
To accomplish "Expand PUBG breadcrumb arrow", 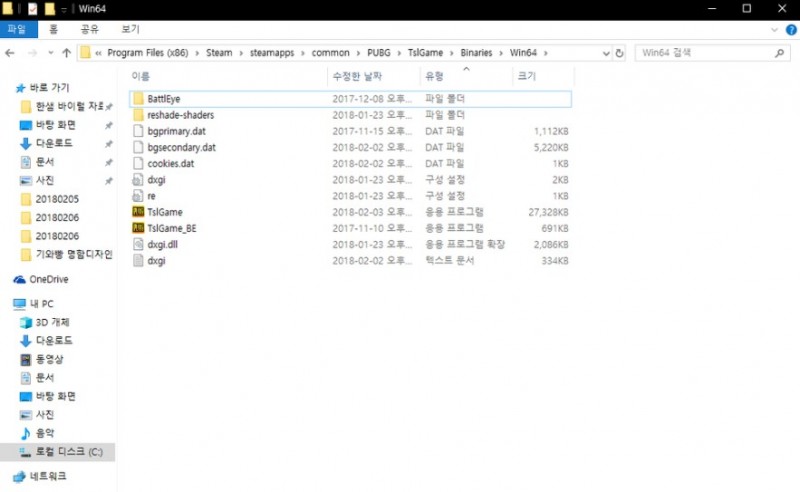I will click(x=399, y=53).
